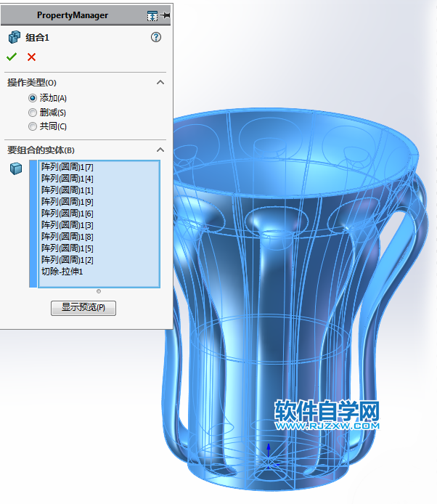Select body 阵列(圆周)1[9] in the list
The height and width of the screenshot is (504, 437).
pyautogui.click(x=99, y=202)
